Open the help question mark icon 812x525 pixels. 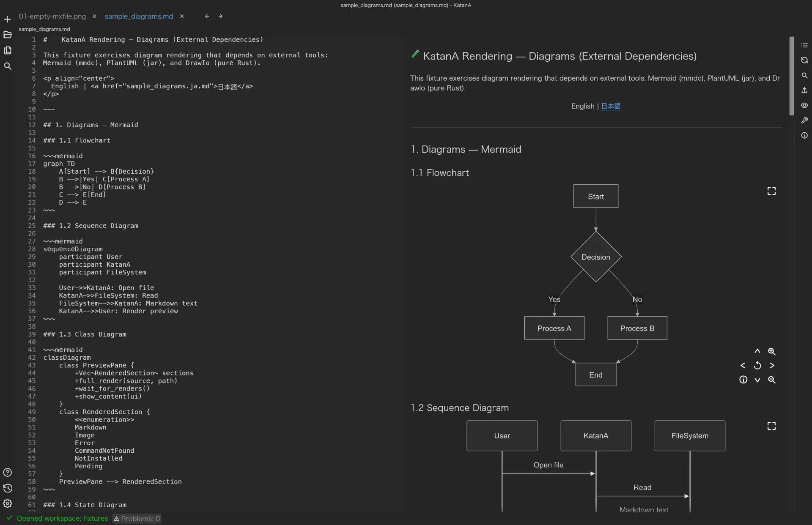point(7,473)
